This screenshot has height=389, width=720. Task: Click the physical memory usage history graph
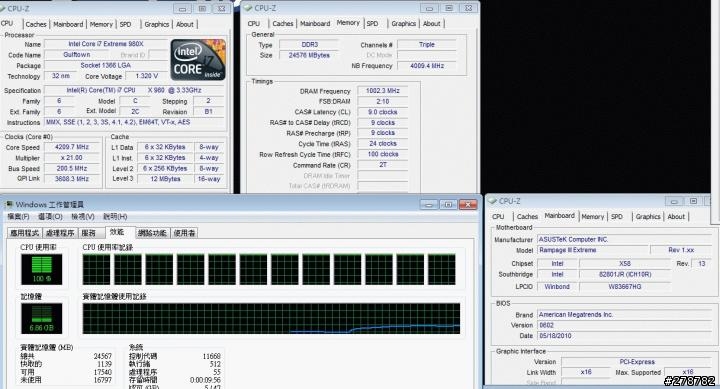point(271,318)
